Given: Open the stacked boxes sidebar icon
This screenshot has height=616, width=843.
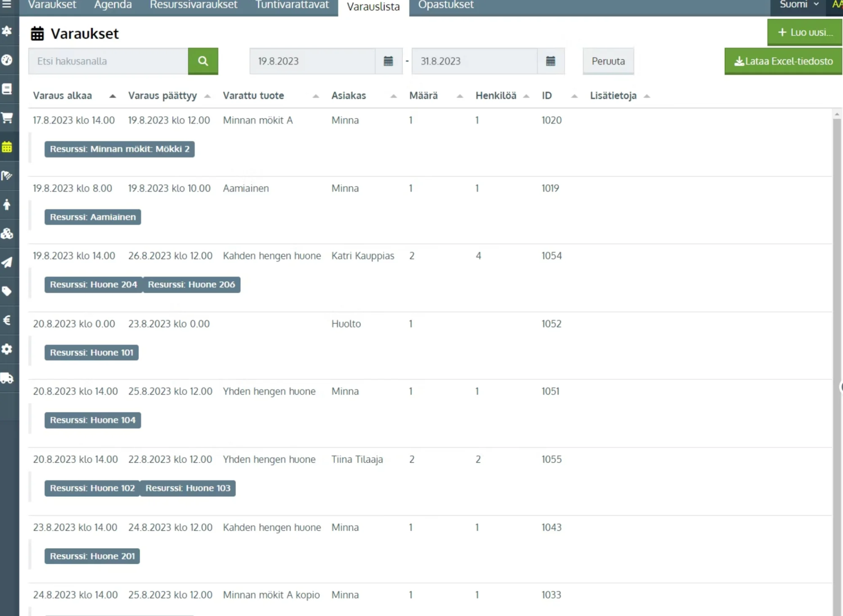Looking at the screenshot, I should point(7,233).
